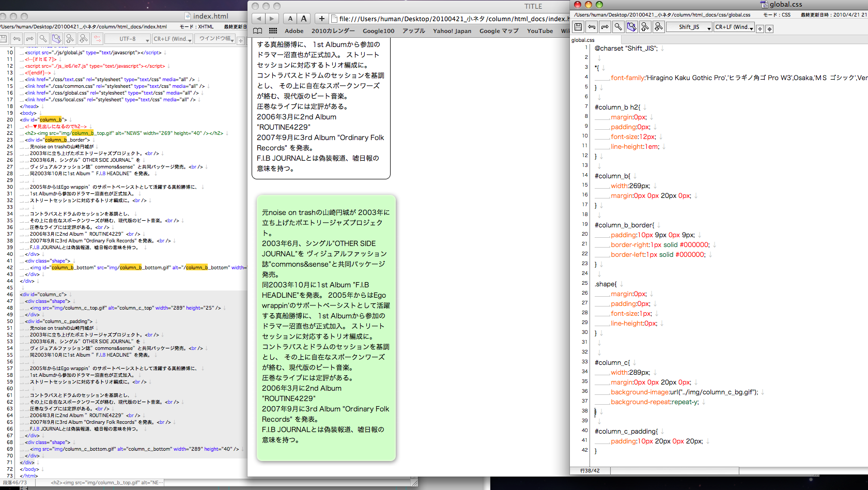Open the Shift_JIS encoding dropdown
Image resolution: width=868 pixels, height=490 pixels.
point(689,27)
